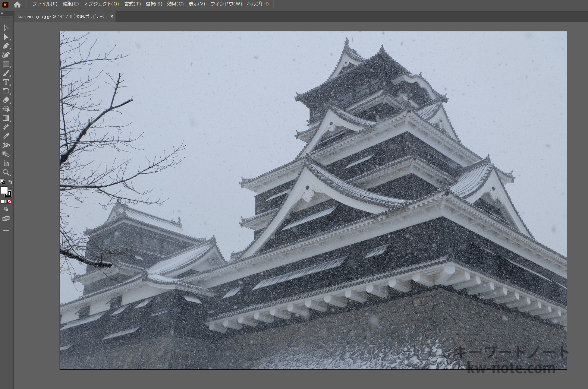Select the Pen tool
This screenshot has height=389, width=588.
(6, 46)
